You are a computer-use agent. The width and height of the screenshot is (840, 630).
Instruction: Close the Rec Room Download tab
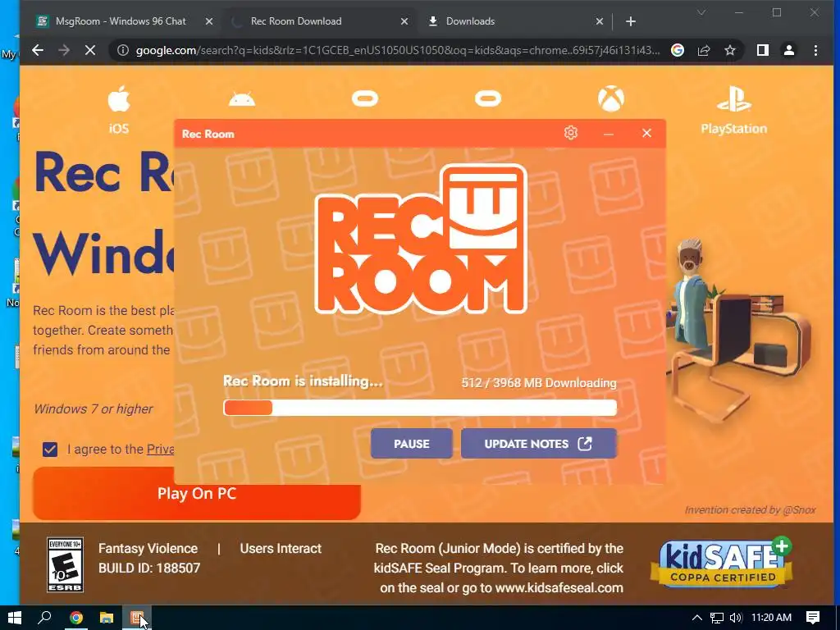coord(404,21)
